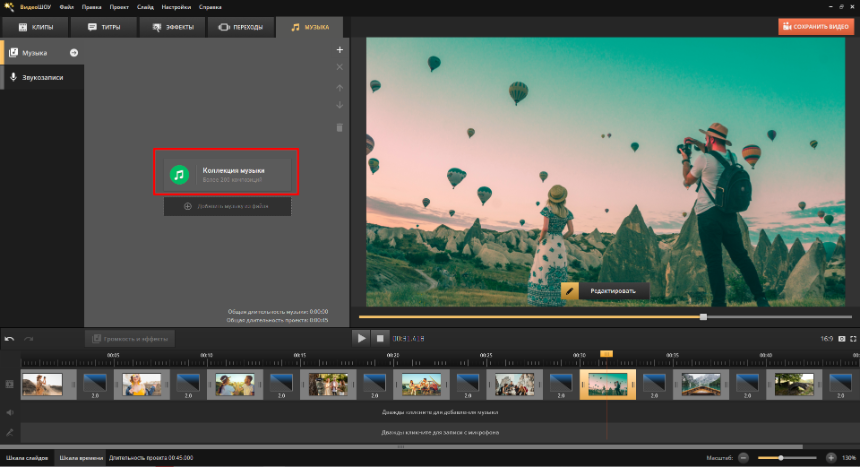This screenshot has width=860, height=467.
Task: Click the slide track film icon
Action: coord(9,384)
